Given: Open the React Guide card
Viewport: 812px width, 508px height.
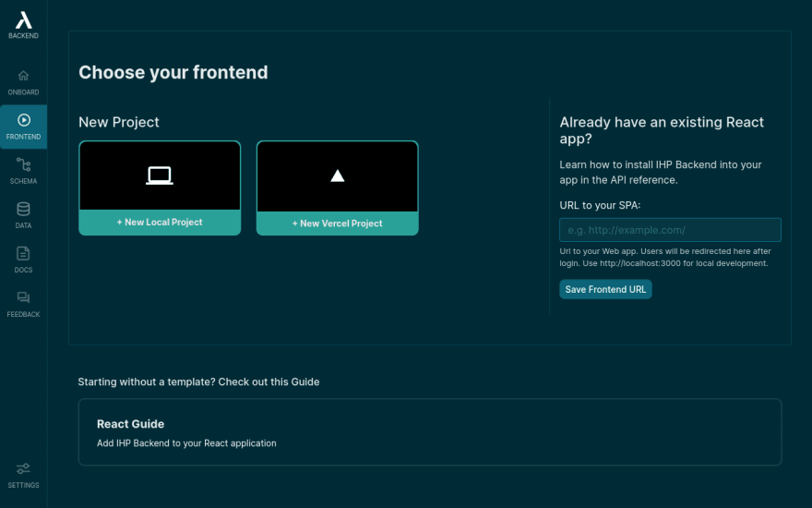Looking at the screenshot, I should (429, 432).
